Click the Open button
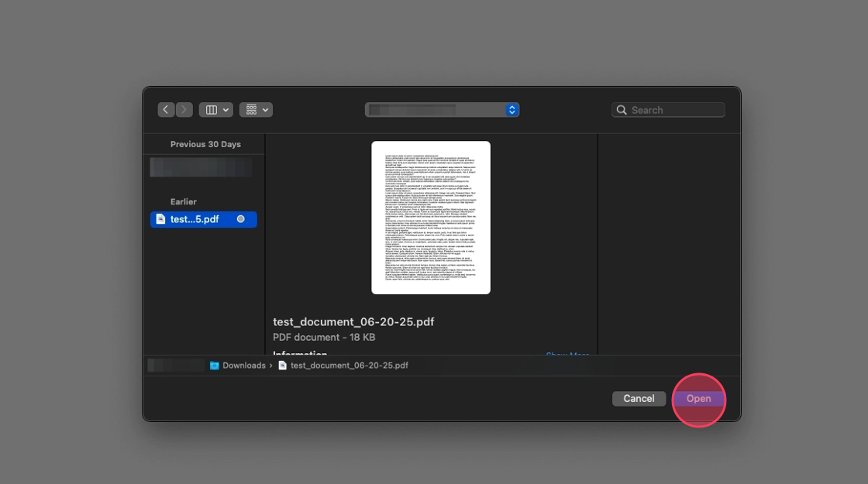Screen dimensions: 868x484 click(698, 399)
